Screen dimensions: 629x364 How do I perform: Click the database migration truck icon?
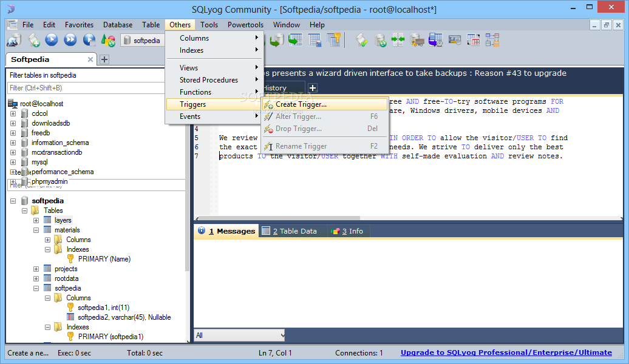417,40
